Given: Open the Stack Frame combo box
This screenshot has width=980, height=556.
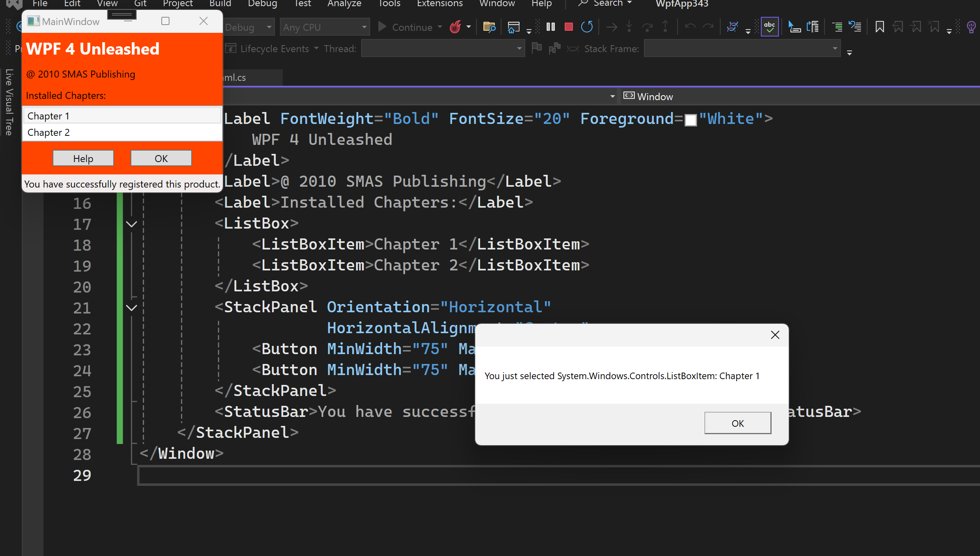Looking at the screenshot, I should pyautogui.click(x=742, y=49).
